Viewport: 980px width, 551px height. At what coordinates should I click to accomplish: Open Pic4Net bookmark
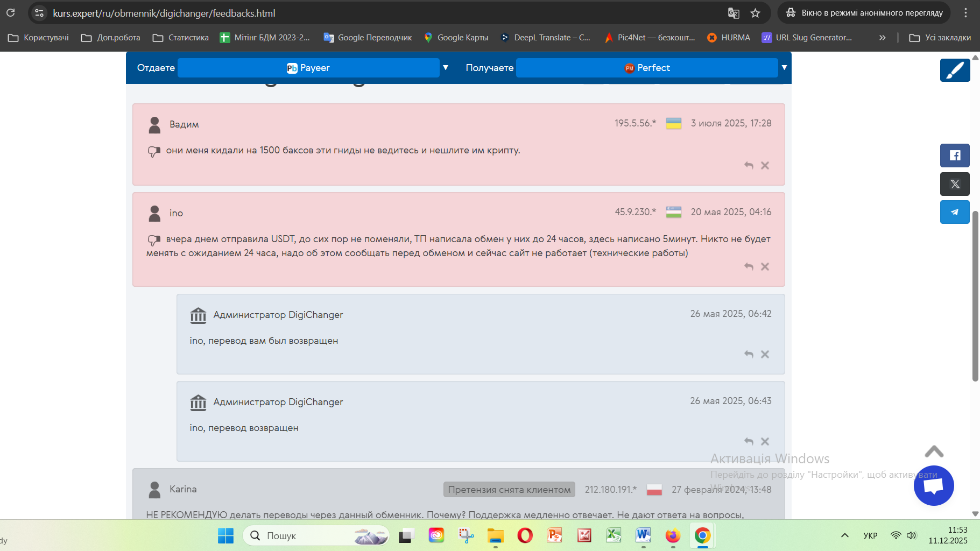point(650,38)
